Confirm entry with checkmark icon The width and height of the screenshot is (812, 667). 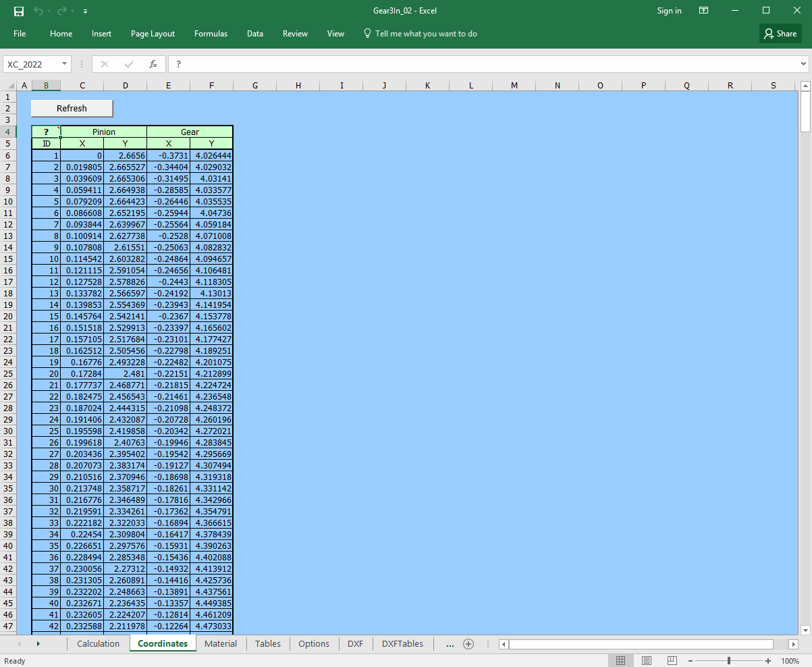(129, 64)
